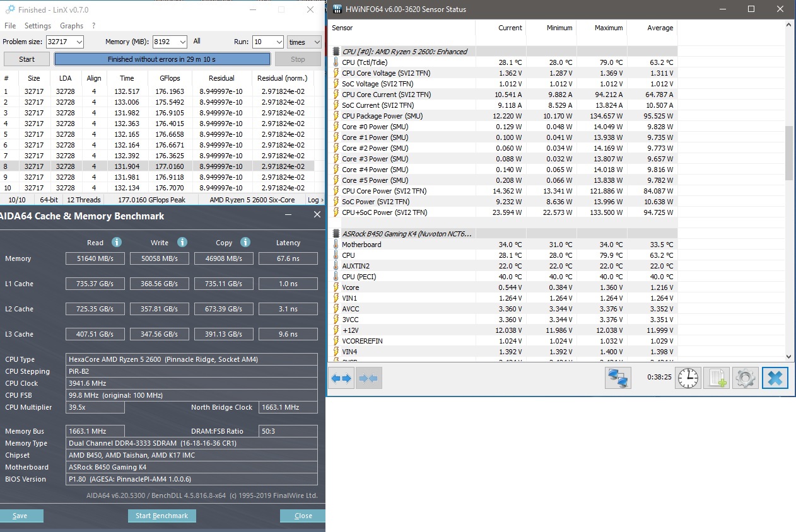Open the times unit dropdown
Viewport: 796px width, 532px height.
tap(305, 42)
